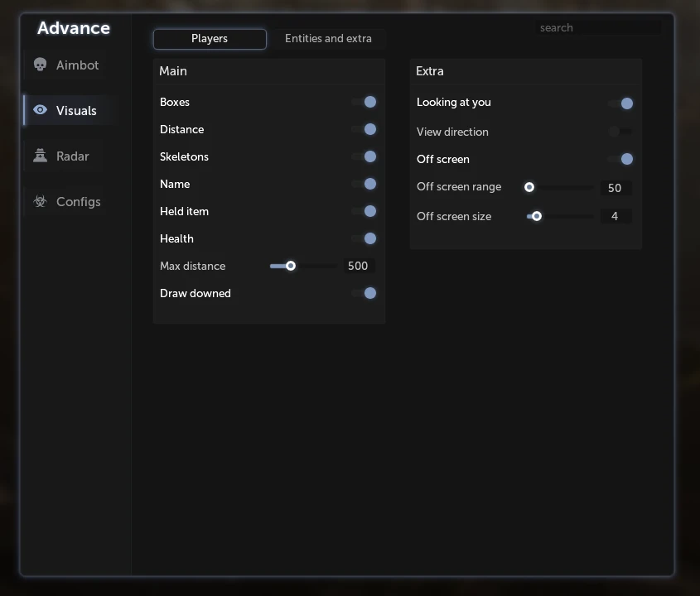Screen dimensions: 700x596
Task: Enable the View direction toggle
Action: click(x=620, y=131)
